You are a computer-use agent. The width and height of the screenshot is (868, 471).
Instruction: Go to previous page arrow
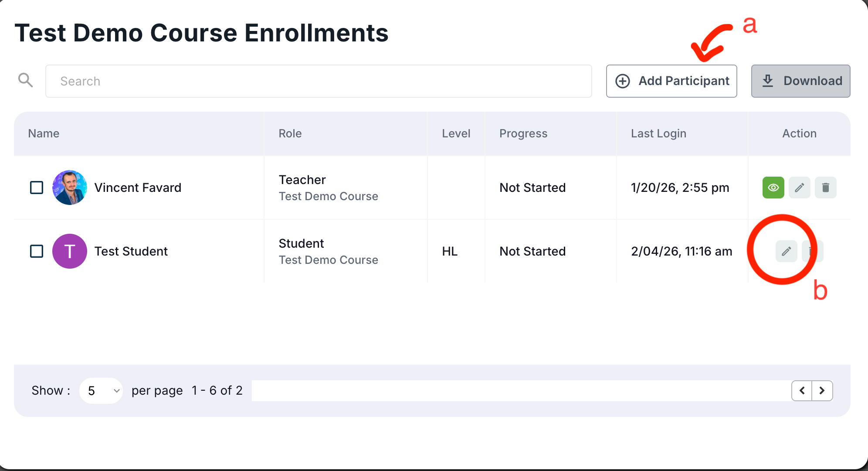click(x=802, y=390)
